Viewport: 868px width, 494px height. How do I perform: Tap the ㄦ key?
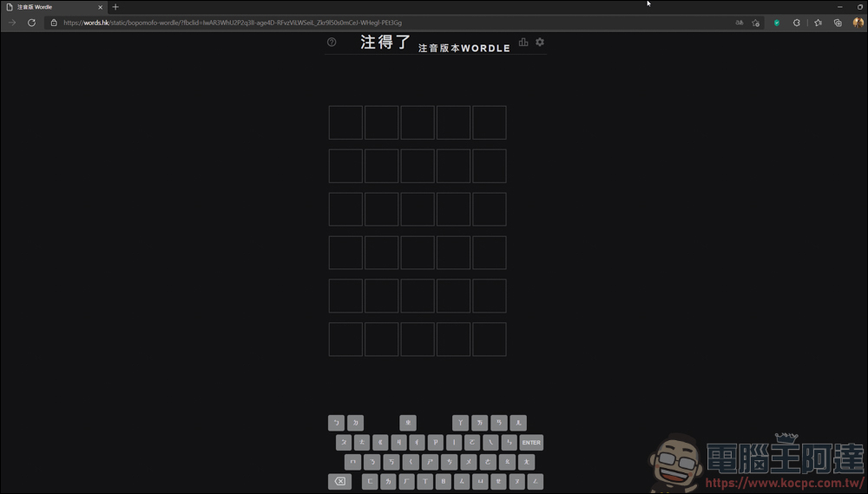click(x=518, y=423)
